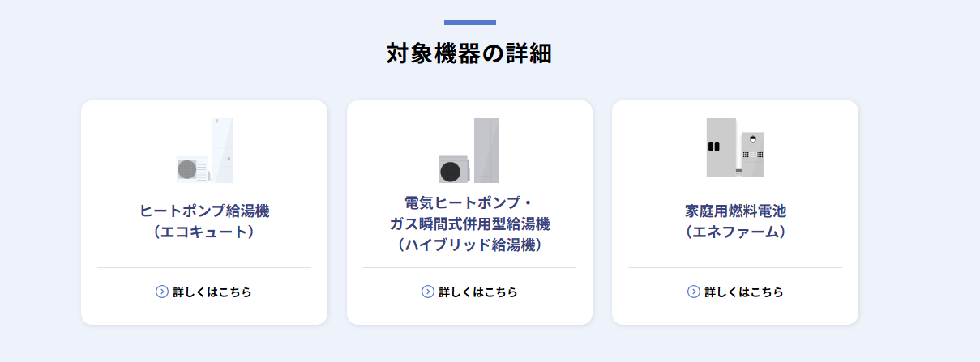Select the tall white エコキュート tank illustration

click(222, 150)
